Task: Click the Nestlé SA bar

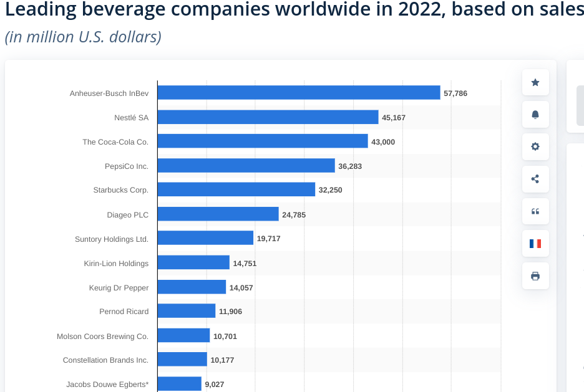Action: (268, 117)
